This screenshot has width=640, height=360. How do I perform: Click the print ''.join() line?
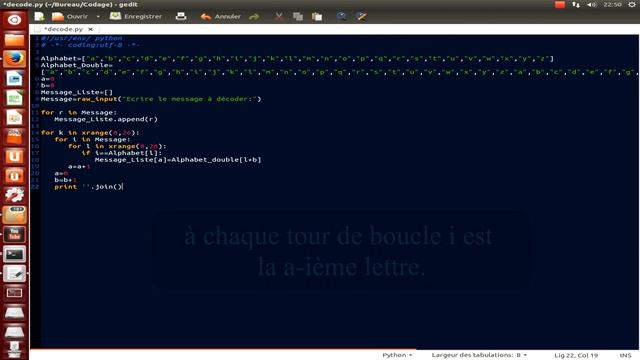pos(88,187)
